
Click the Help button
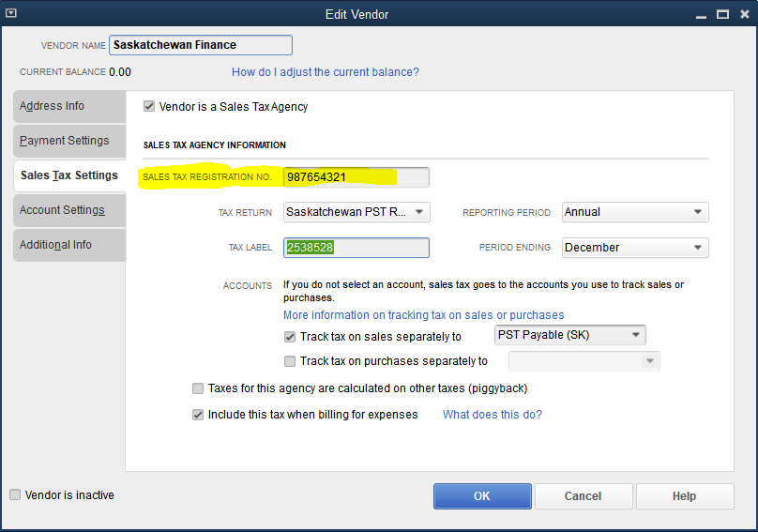tap(685, 496)
